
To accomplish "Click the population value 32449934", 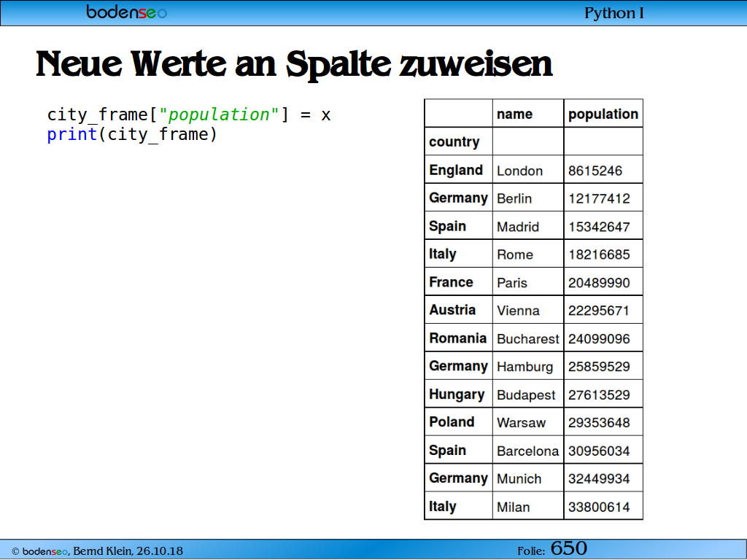I will pyautogui.click(x=599, y=479).
